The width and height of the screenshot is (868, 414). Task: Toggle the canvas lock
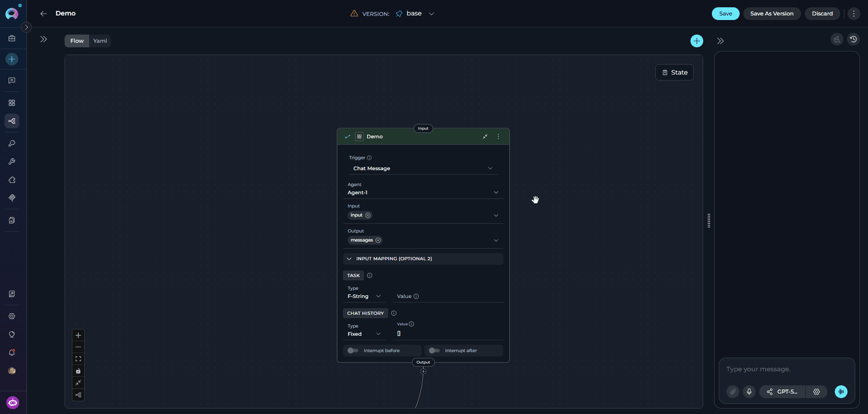click(78, 371)
